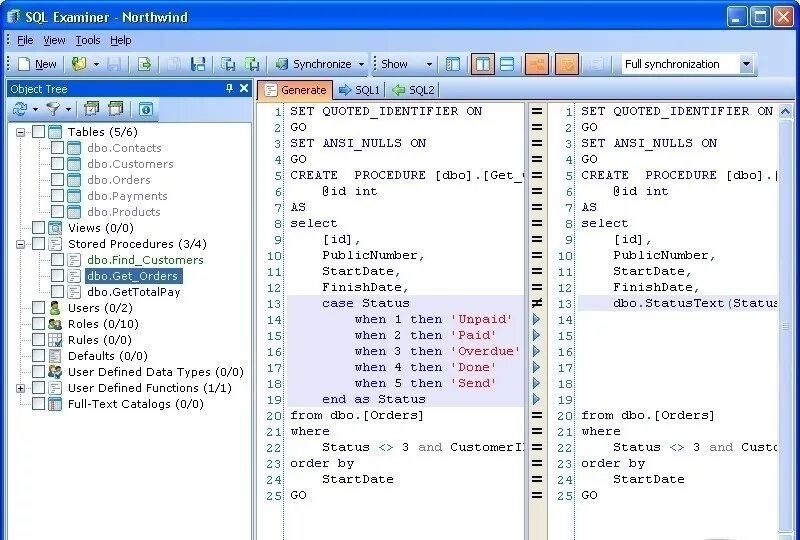Click the copy-right arrow on line 19
800x540 pixels.
pyautogui.click(x=536, y=399)
